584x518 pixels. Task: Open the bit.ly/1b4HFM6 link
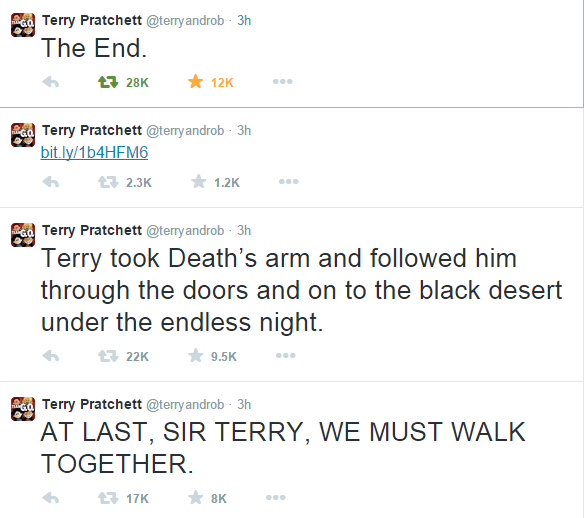tap(94, 152)
